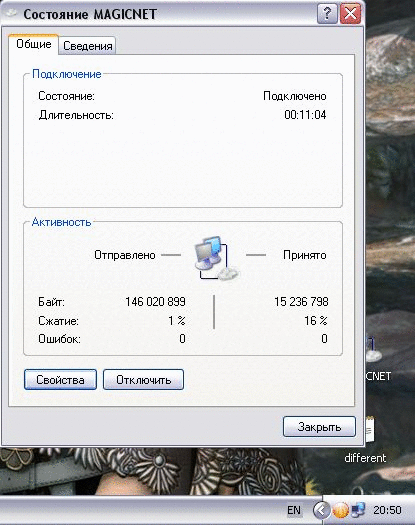This screenshot has height=525, width=415.
Task: Open connection Свойства button
Action: [x=60, y=380]
